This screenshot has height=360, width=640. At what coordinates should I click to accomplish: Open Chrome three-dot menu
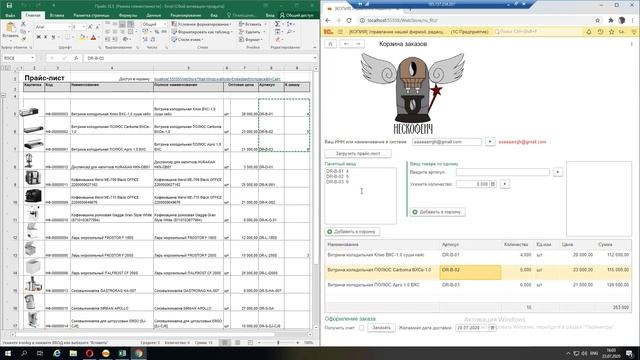[633, 20]
